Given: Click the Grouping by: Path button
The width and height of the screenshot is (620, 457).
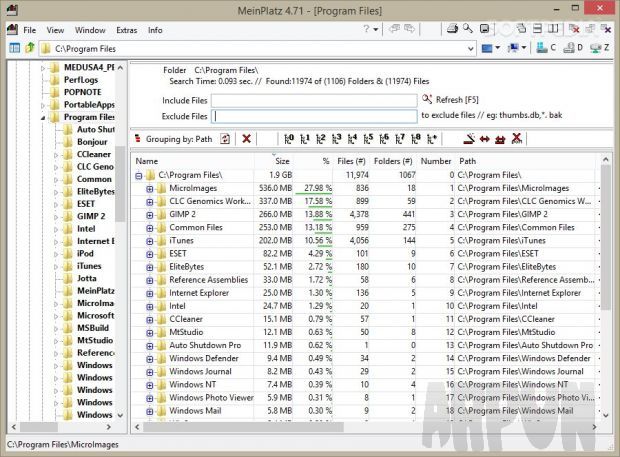Looking at the screenshot, I should 174,139.
